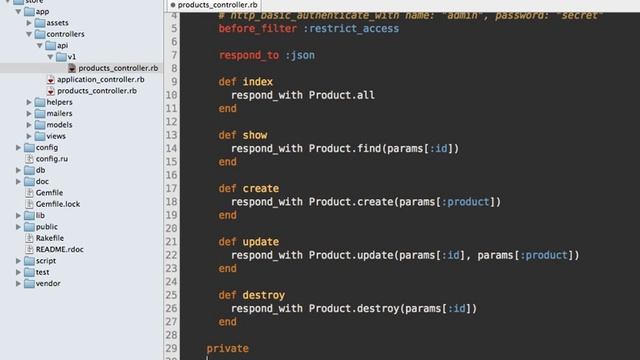The height and width of the screenshot is (360, 640).
Task: Open application_controller.rb in the sidebar
Action: click(100, 80)
